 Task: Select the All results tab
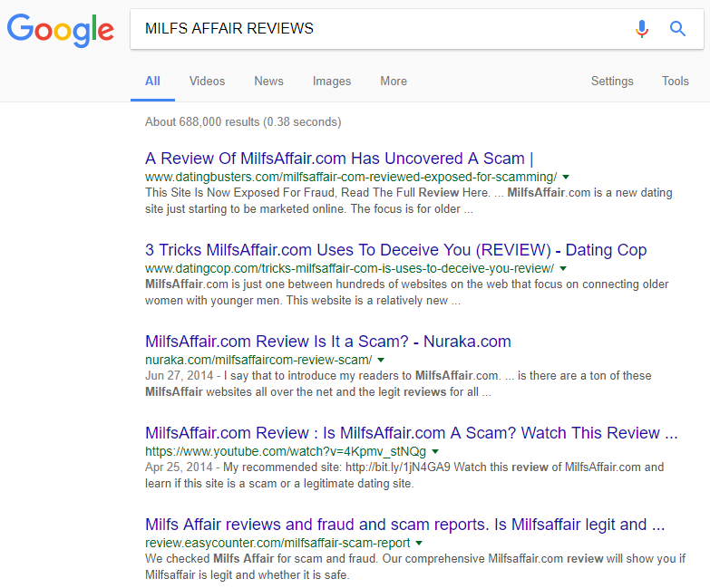coord(152,81)
